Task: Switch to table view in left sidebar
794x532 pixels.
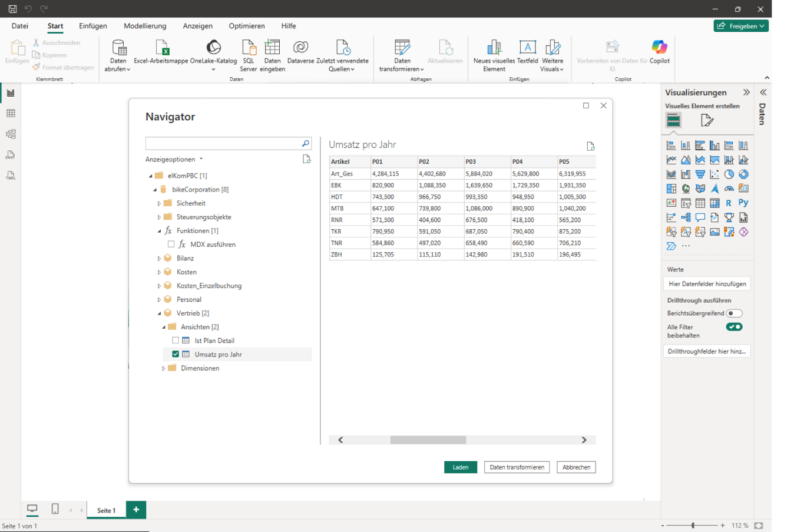Action: tap(11, 113)
